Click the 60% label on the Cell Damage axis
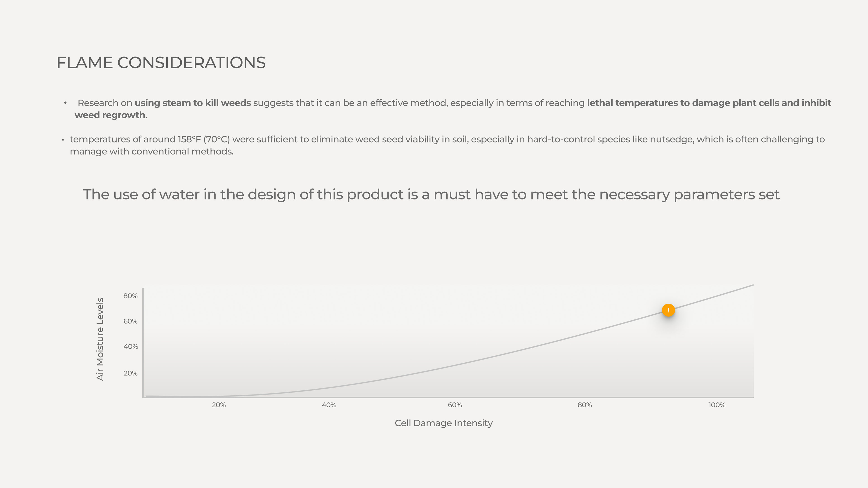Screen dimensions: 868x488 coord(455,405)
